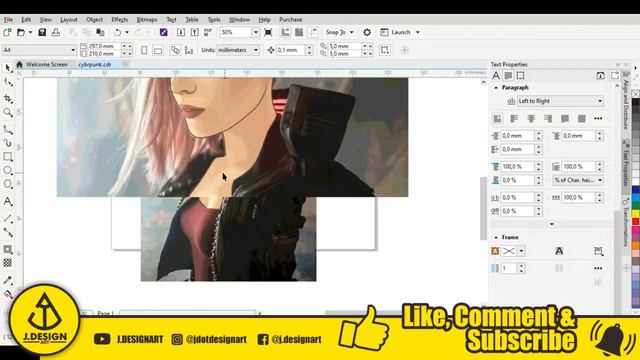640x360 pixels.
Task: Select the Connector tool
Action: point(7,232)
